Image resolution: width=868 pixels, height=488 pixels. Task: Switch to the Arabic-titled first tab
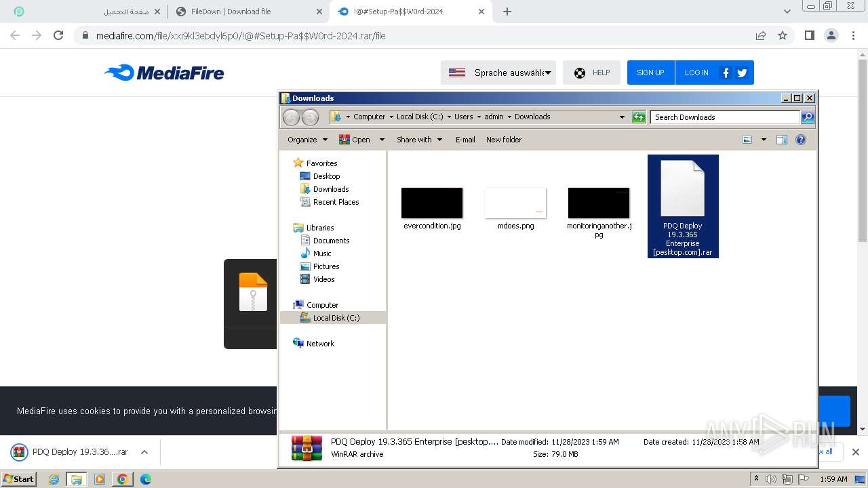[87, 12]
